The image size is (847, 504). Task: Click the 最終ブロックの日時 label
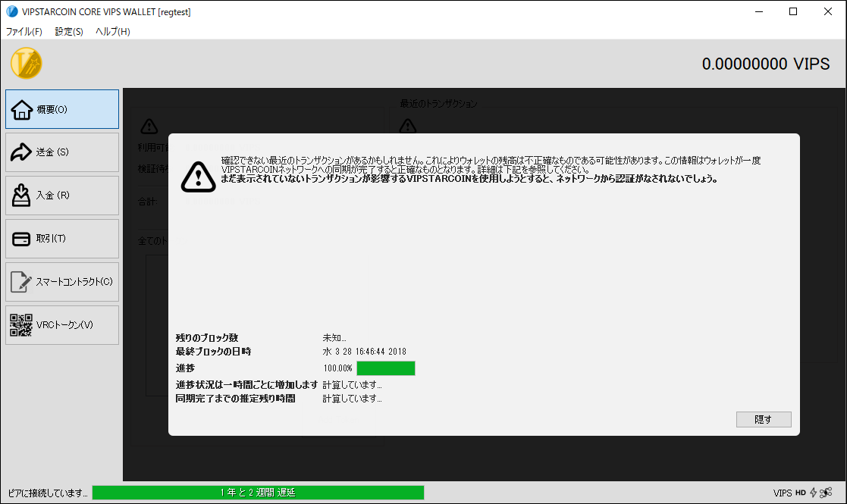[213, 352]
